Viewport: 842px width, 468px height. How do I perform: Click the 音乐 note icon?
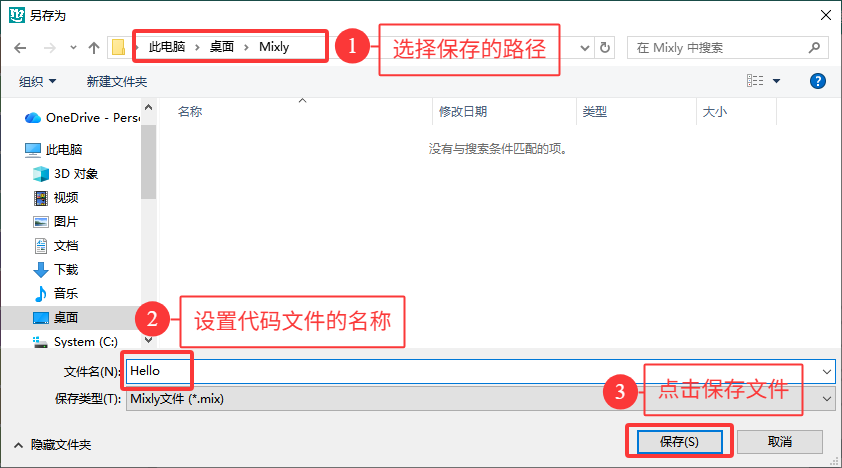41,294
